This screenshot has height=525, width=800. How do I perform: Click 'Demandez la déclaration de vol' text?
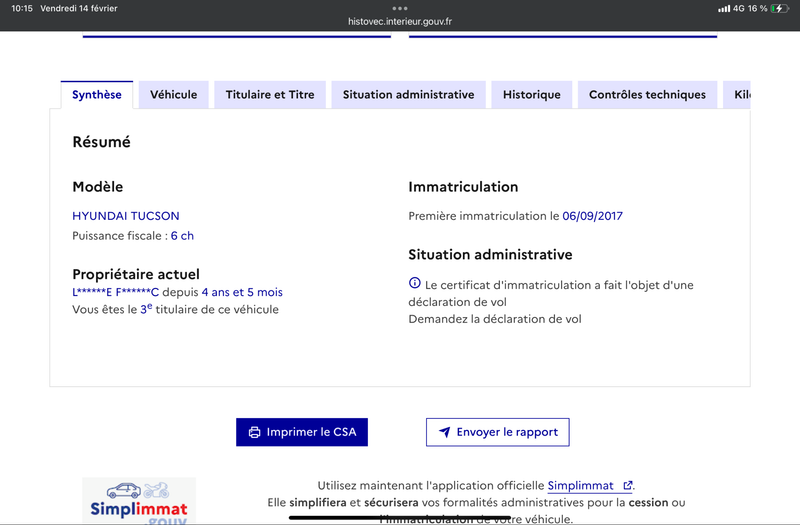click(495, 319)
